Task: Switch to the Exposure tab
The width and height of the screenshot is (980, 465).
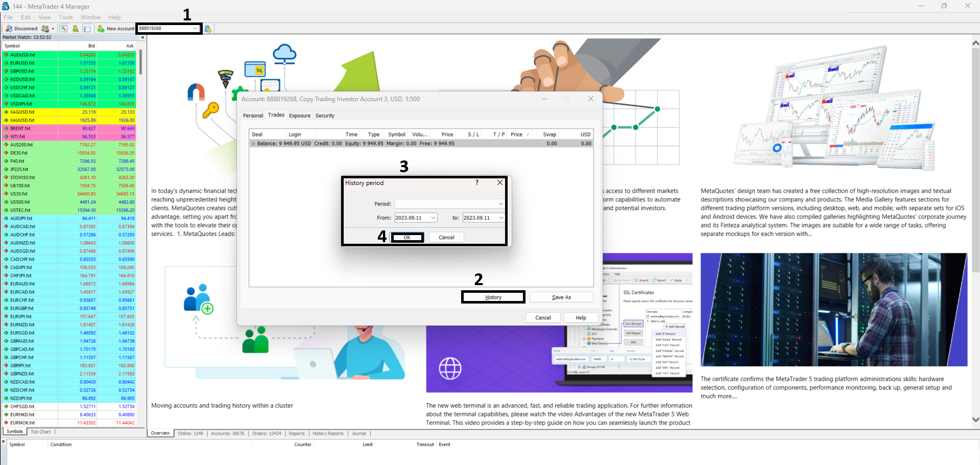Action: tap(300, 115)
